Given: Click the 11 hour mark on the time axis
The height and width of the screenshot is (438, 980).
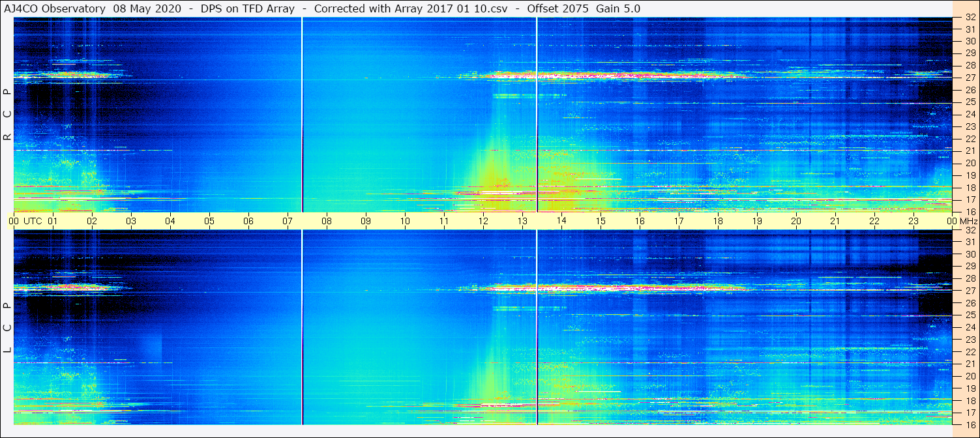Looking at the screenshot, I should (444, 221).
